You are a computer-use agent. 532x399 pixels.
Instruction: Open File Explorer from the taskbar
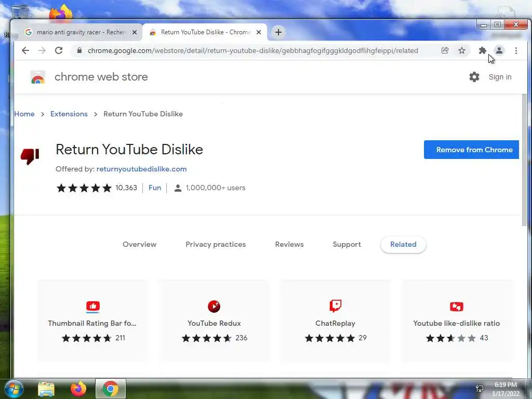click(x=46, y=389)
